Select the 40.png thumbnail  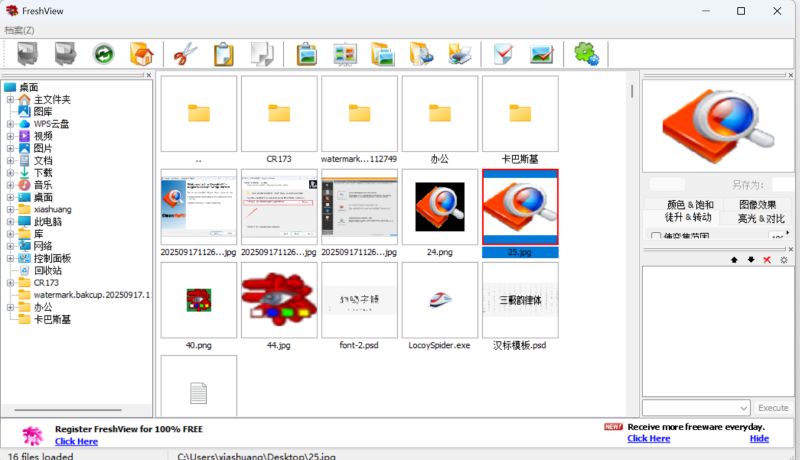click(198, 300)
